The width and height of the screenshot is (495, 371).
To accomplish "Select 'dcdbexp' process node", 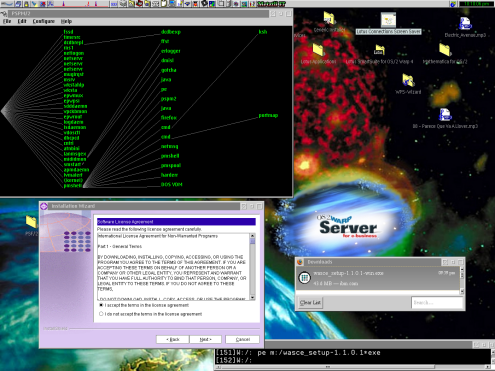I will [x=171, y=32].
